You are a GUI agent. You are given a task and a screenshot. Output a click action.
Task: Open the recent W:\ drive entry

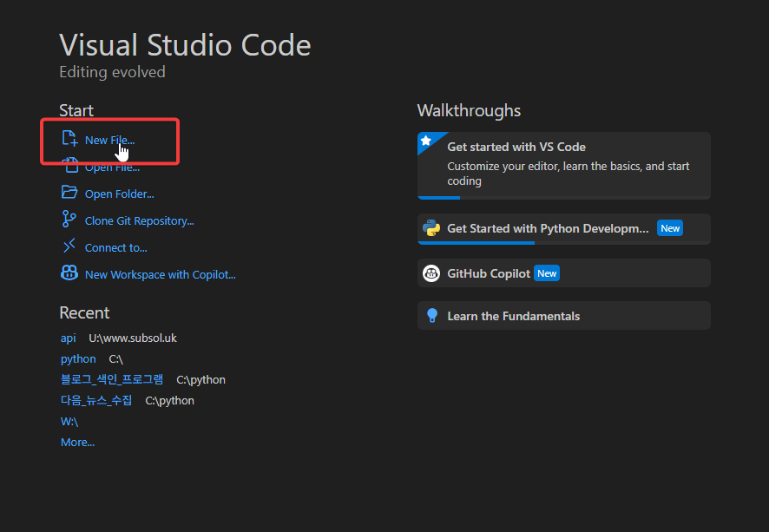pos(69,422)
